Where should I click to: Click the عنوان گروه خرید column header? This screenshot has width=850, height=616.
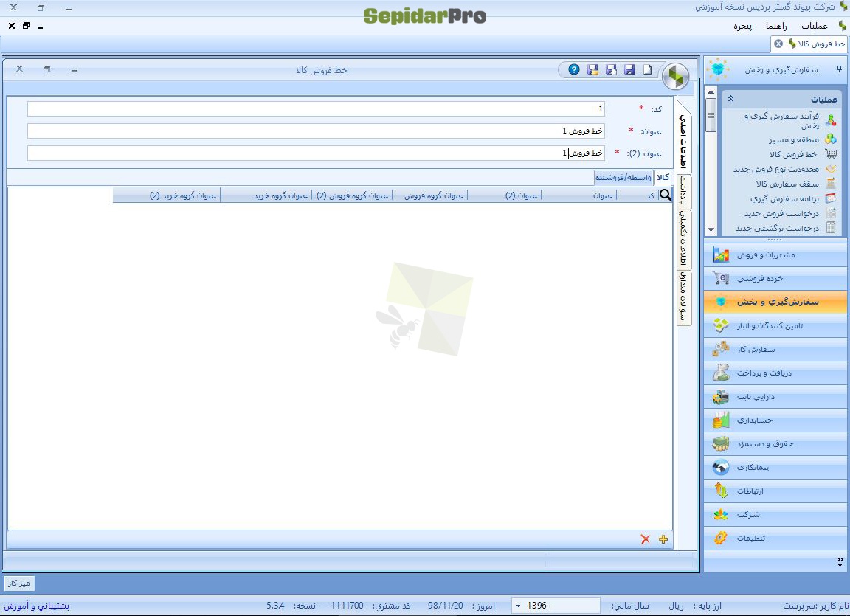(266, 195)
